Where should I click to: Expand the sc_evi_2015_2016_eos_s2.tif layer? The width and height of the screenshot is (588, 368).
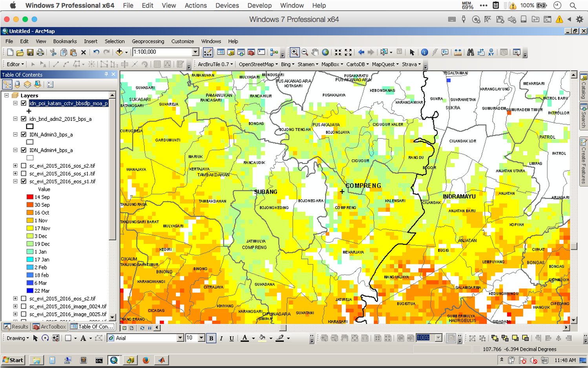[x=15, y=299]
